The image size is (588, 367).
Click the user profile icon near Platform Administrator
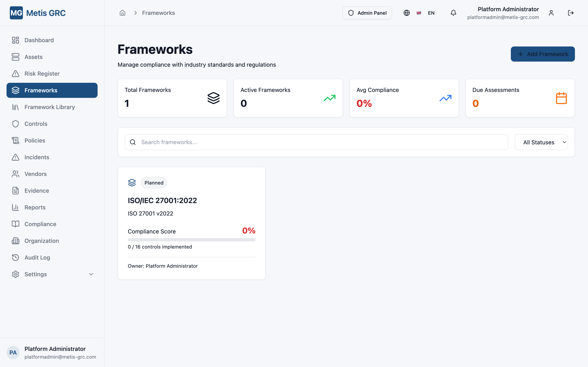point(551,13)
